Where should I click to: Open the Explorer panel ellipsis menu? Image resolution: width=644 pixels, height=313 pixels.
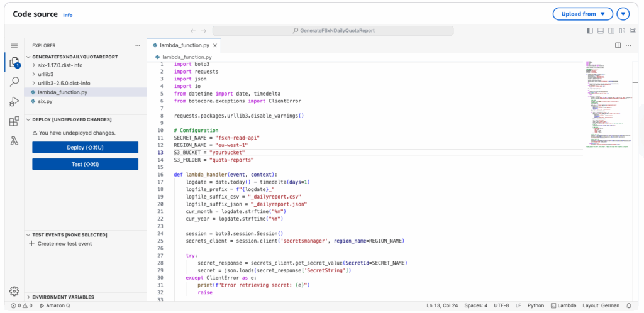tap(137, 45)
